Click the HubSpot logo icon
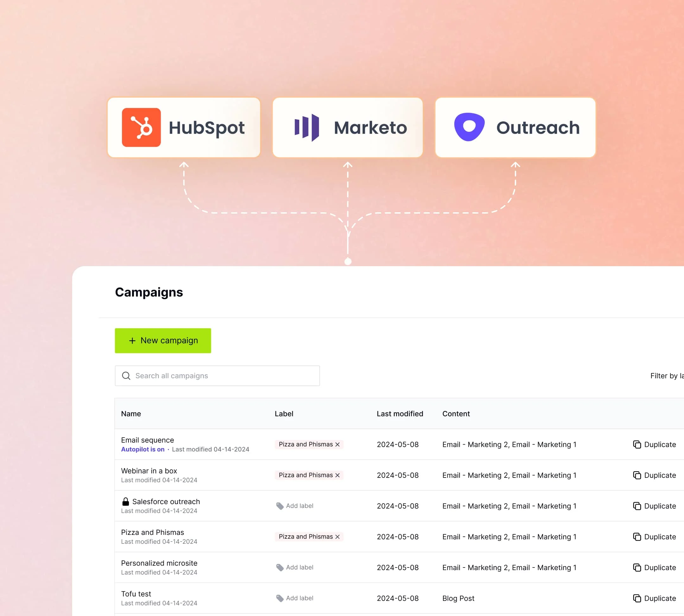Screen dimensions: 684x616 141,127
